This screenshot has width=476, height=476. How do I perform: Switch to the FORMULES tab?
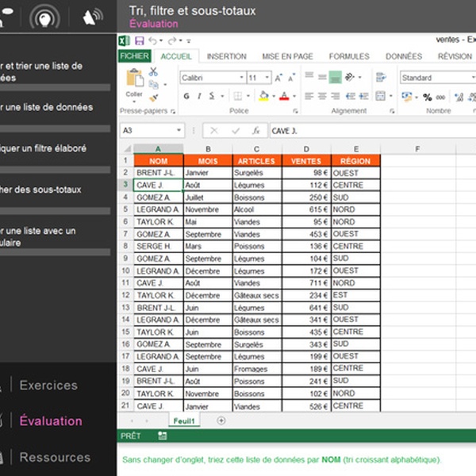click(349, 56)
